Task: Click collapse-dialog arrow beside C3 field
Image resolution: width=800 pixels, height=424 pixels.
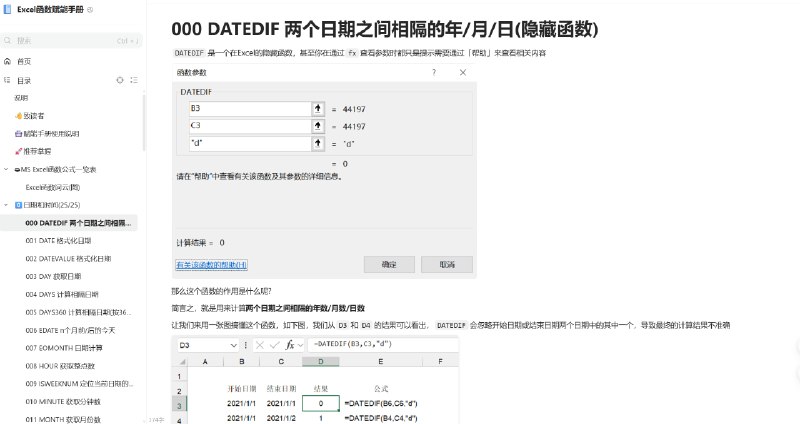Action: pyautogui.click(x=318, y=126)
